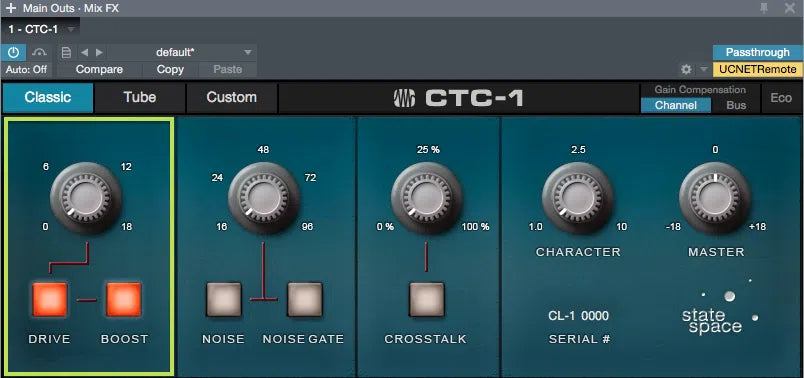The height and width of the screenshot is (378, 804).
Task: Toggle the lit BOOST button
Action: tap(124, 300)
